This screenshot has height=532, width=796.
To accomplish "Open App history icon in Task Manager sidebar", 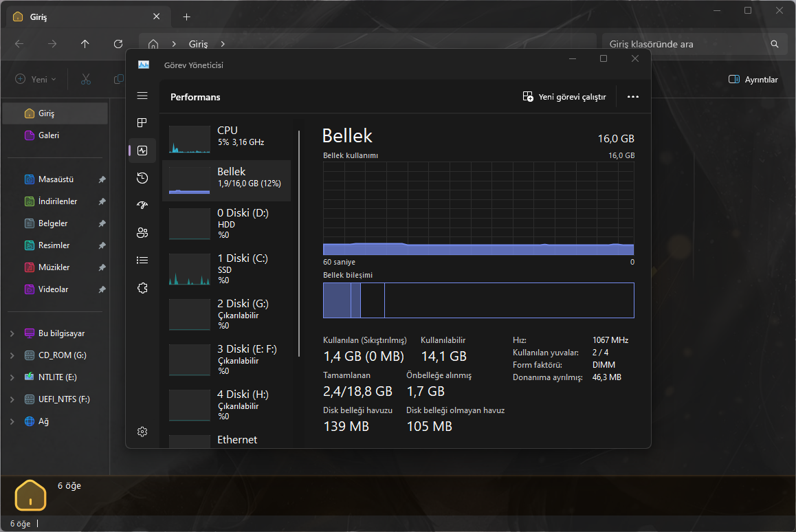I will 142,178.
